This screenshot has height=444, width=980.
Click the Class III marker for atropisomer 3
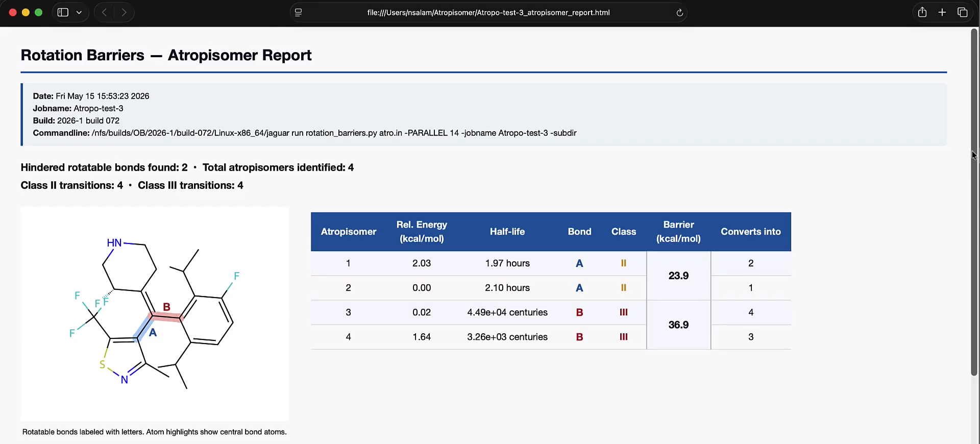[624, 312]
